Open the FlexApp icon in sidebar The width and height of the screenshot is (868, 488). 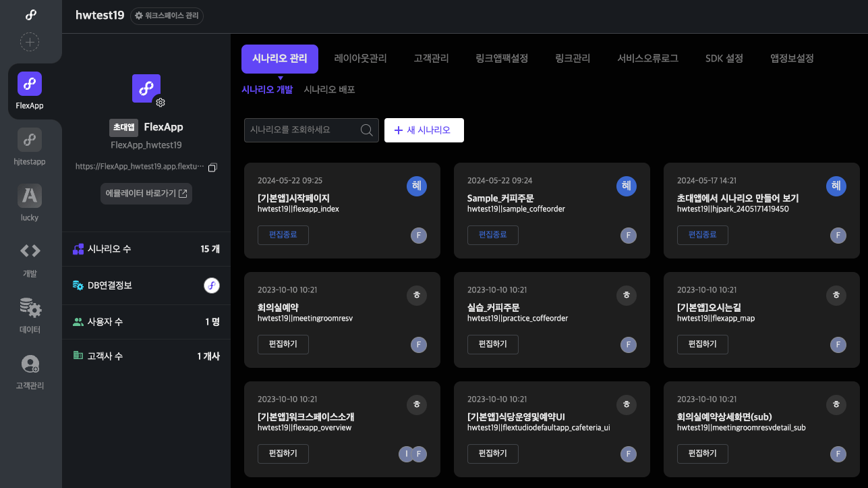(x=30, y=84)
